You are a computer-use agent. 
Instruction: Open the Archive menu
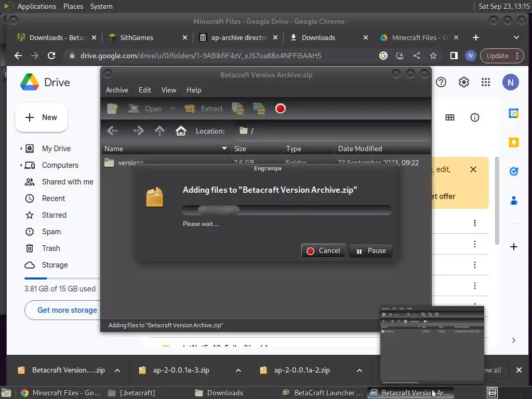pyautogui.click(x=117, y=90)
